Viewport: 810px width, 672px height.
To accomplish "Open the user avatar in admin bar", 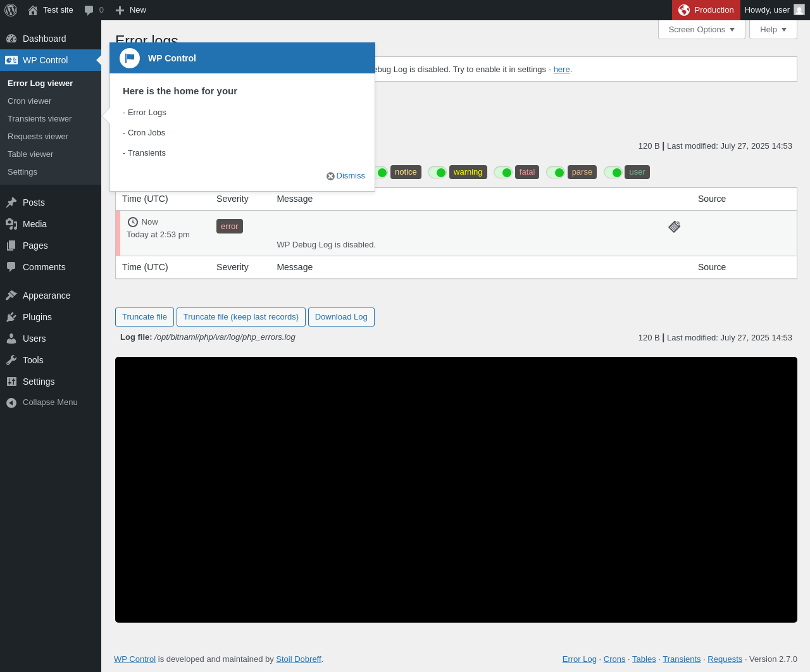I will pos(799,10).
